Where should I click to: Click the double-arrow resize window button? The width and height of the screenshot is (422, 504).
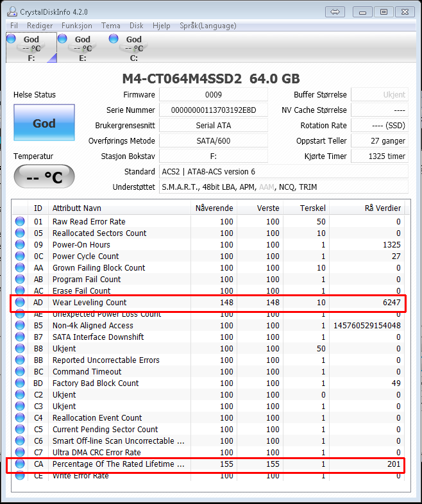(335, 12)
